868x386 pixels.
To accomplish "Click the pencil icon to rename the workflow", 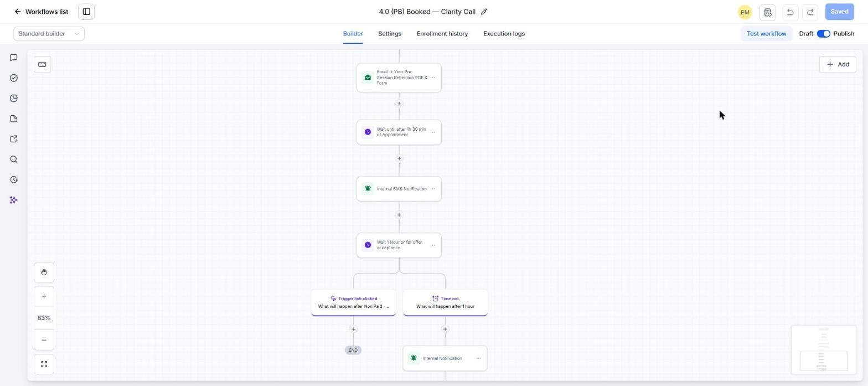I will 484,12.
